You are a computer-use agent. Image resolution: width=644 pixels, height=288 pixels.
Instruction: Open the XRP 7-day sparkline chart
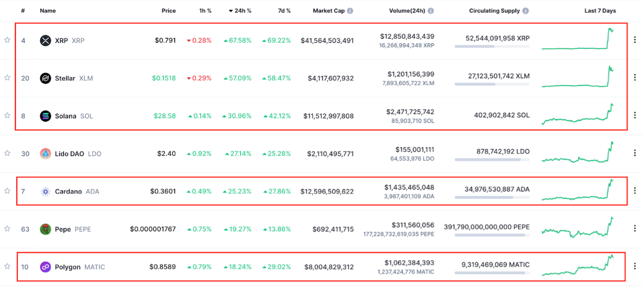(578, 39)
